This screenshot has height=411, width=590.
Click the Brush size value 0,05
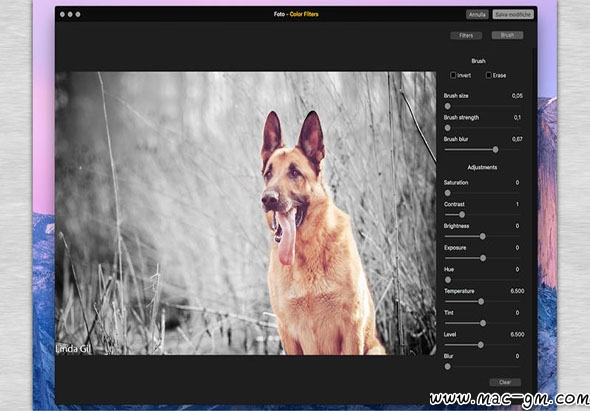[x=517, y=96]
